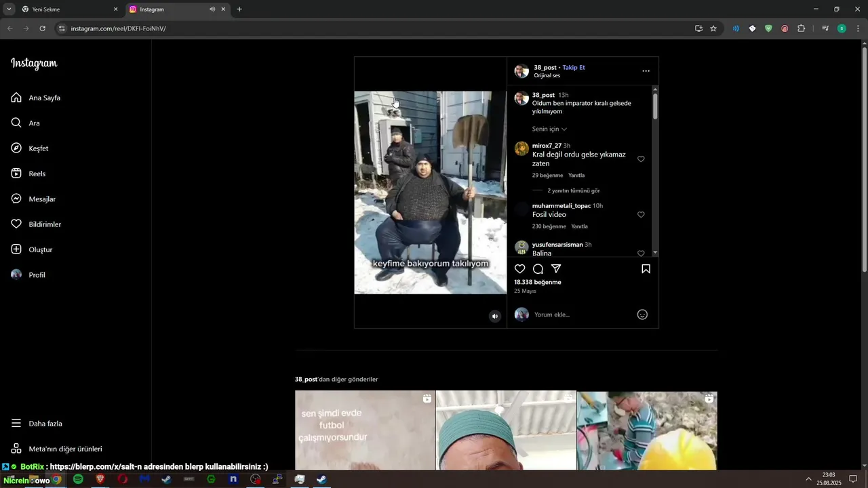Click the comment bubble icon
The image size is (868, 488).
pyautogui.click(x=538, y=269)
